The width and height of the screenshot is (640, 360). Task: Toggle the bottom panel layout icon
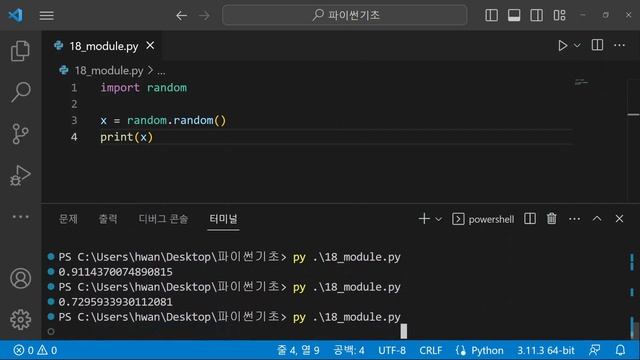coord(514,16)
